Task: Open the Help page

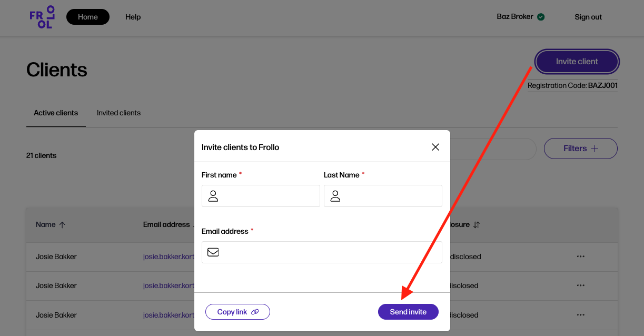Action: (133, 17)
